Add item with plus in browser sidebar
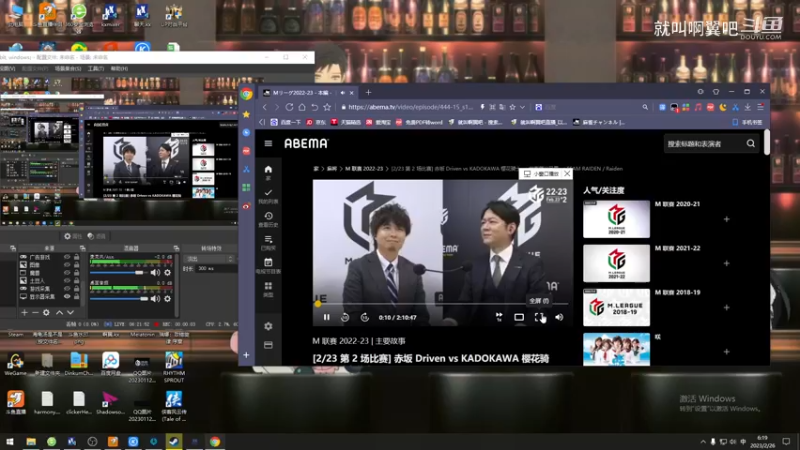The height and width of the screenshot is (450, 800). tap(246, 355)
